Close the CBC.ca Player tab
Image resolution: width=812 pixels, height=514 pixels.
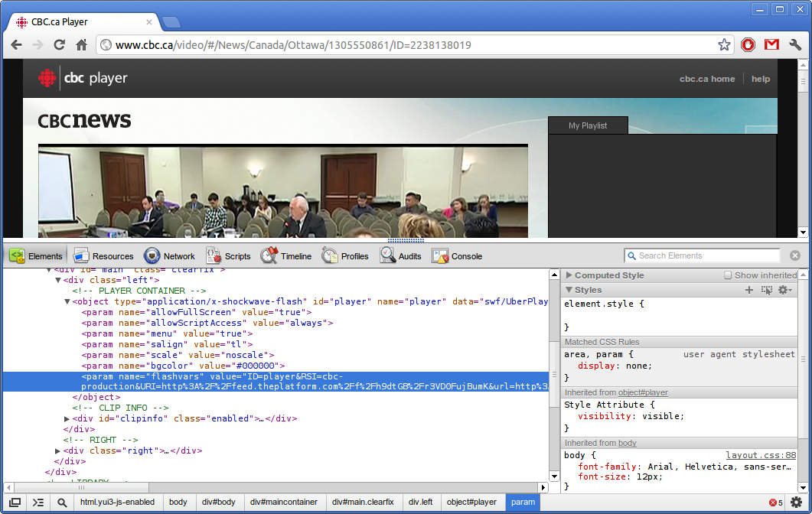click(x=149, y=22)
